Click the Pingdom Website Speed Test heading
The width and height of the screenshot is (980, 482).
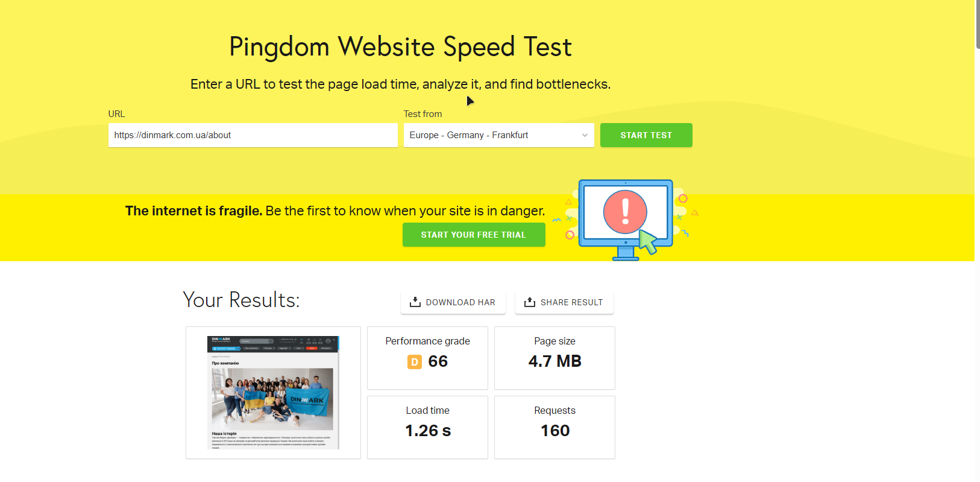400,47
